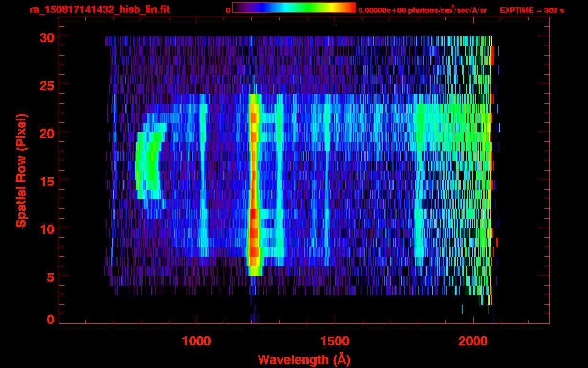The image size is (588, 368).
Task: Click the 1000 wavelength tick label
Action: pos(196,341)
